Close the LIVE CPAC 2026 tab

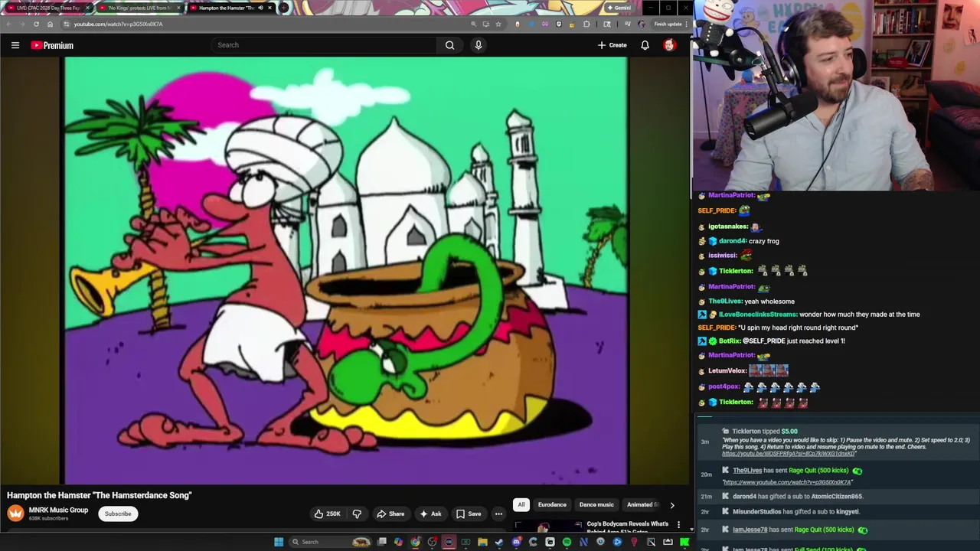[x=87, y=8]
